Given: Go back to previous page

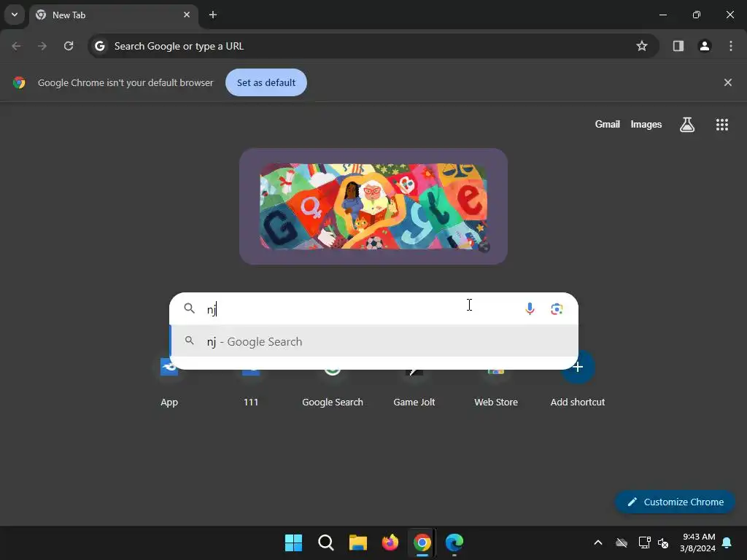Looking at the screenshot, I should click(16, 46).
